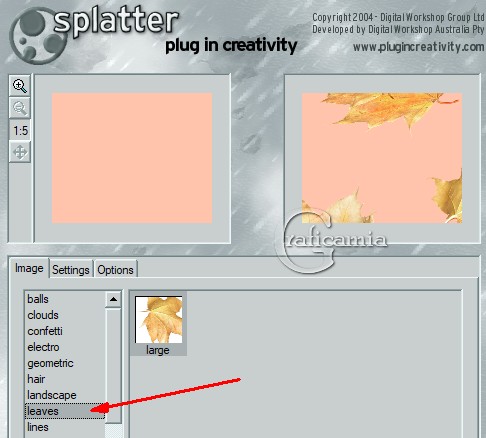Open the Options tab

click(x=115, y=270)
